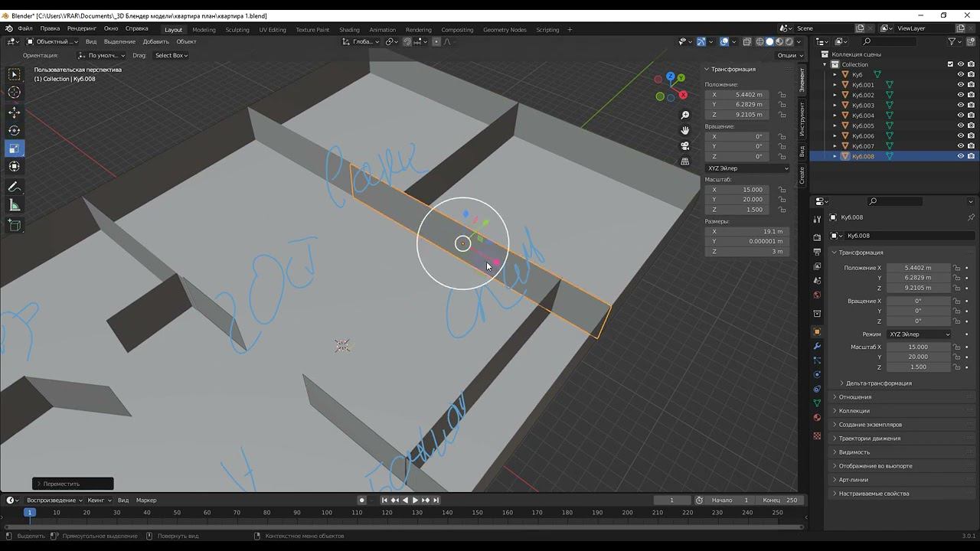Click the Add Cube tool icon
Screen dimensions: 980x551
[15, 225]
